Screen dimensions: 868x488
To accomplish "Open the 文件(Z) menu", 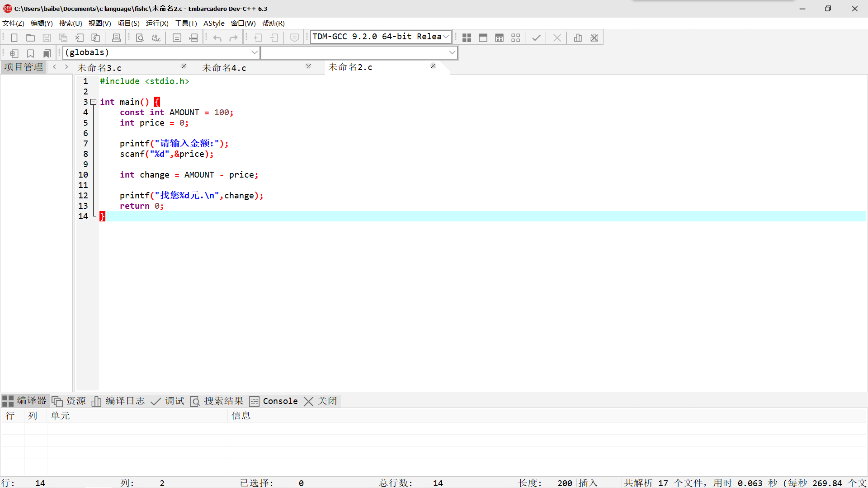I will click(x=13, y=23).
